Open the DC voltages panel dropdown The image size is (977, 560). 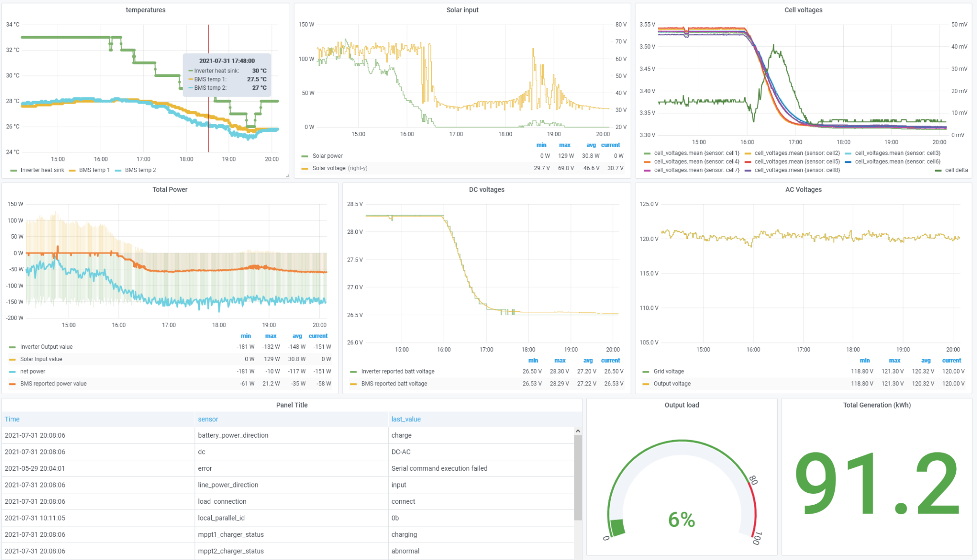(486, 189)
